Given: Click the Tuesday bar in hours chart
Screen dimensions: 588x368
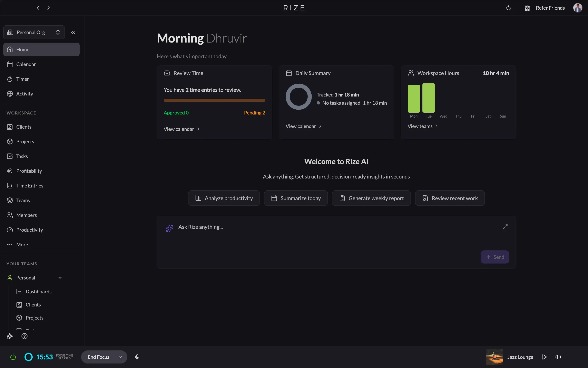Looking at the screenshot, I should click(429, 98).
